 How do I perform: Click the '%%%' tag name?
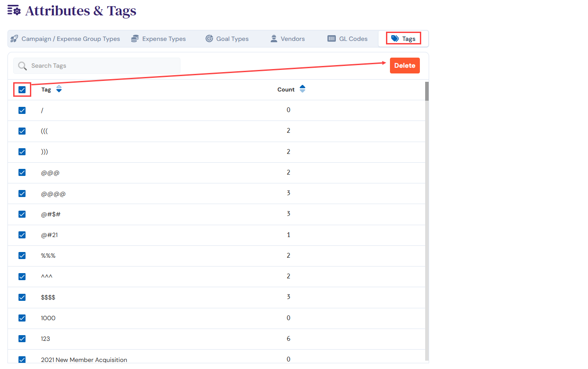pyautogui.click(x=48, y=256)
